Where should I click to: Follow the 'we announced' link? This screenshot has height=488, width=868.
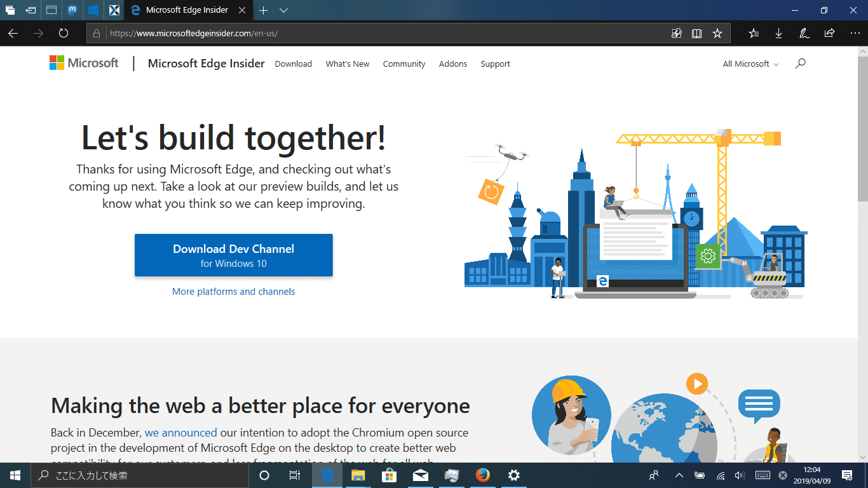tap(180, 433)
